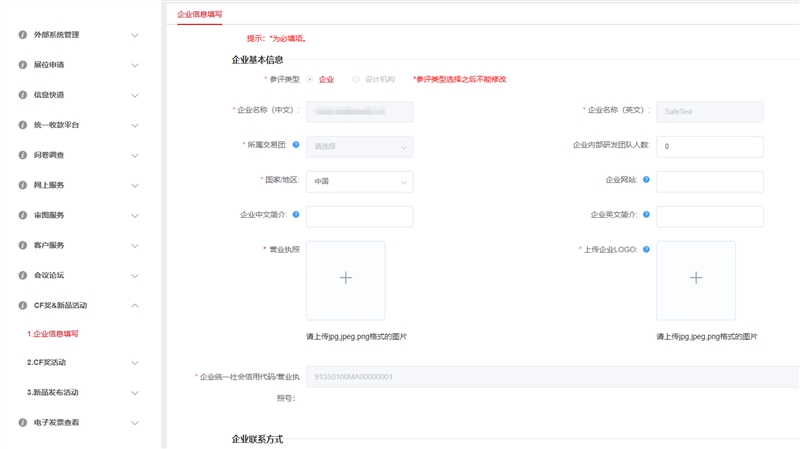
Task: Click the info icon beside 外部系统管理
Action: [x=23, y=35]
